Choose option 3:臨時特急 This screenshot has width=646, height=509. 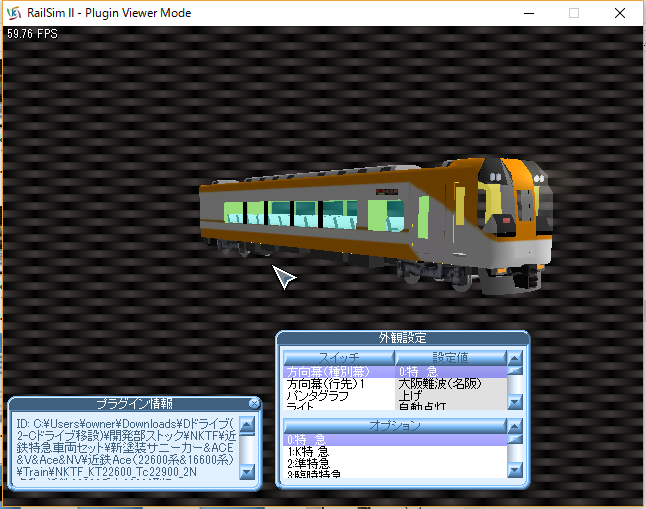click(395, 474)
